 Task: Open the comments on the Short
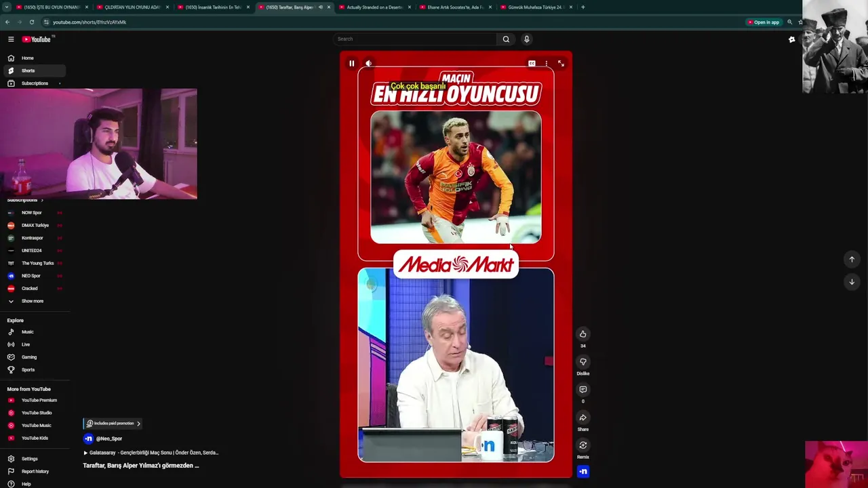coord(583,390)
